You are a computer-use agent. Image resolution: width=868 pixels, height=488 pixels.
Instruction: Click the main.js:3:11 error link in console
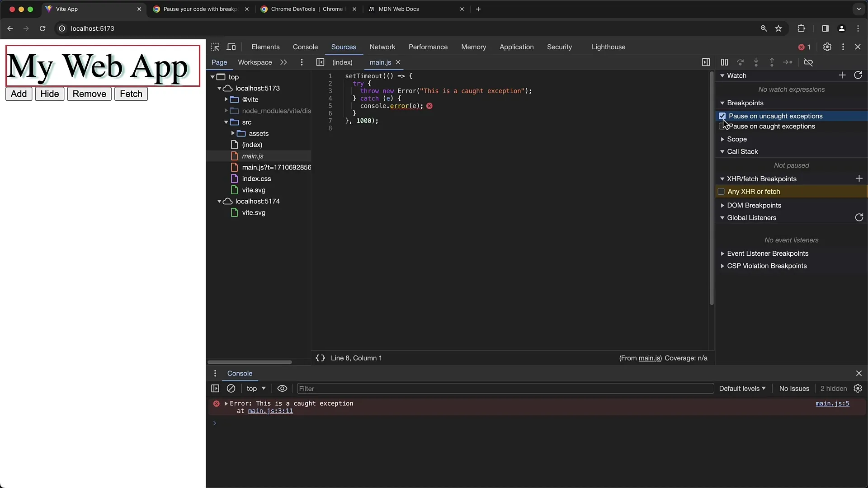click(x=271, y=411)
